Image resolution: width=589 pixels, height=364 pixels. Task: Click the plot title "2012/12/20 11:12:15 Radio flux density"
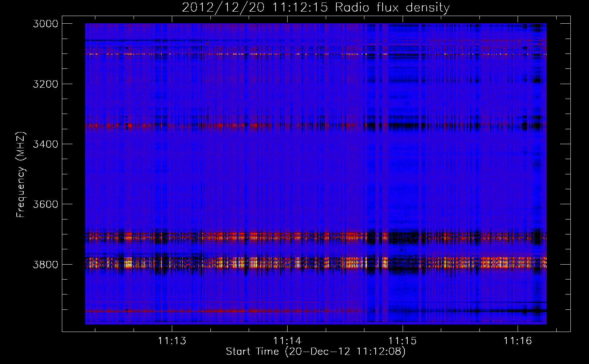(x=316, y=7)
